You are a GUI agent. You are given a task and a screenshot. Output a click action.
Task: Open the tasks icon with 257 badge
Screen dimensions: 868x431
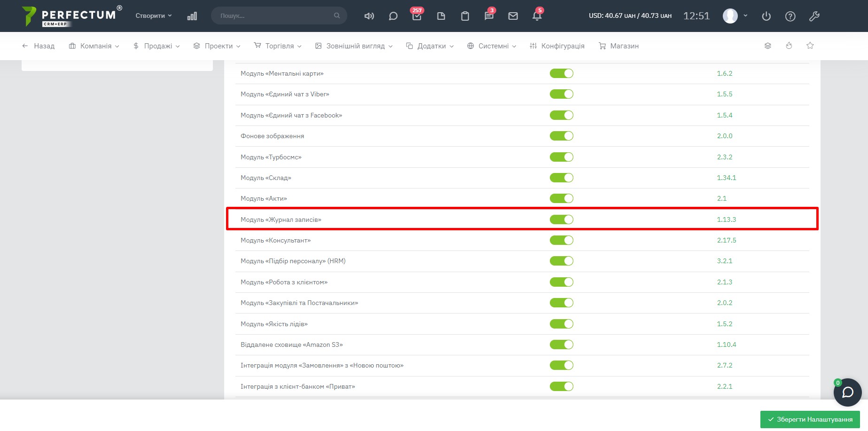point(417,16)
